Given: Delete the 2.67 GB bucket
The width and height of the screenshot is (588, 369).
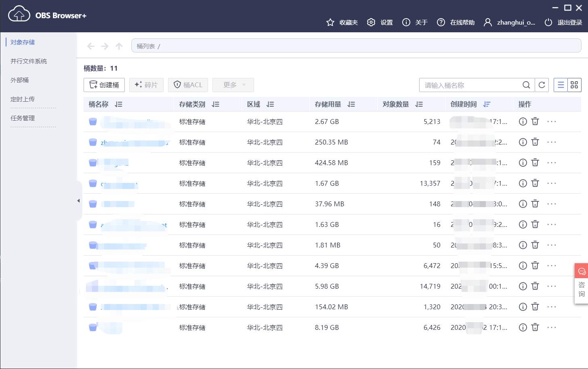Looking at the screenshot, I should (535, 121).
